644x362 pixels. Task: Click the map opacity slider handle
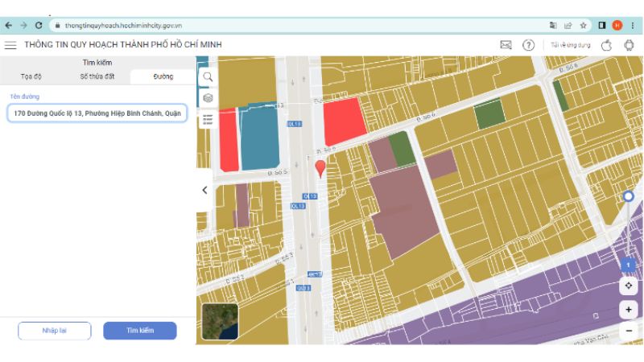coord(628,196)
